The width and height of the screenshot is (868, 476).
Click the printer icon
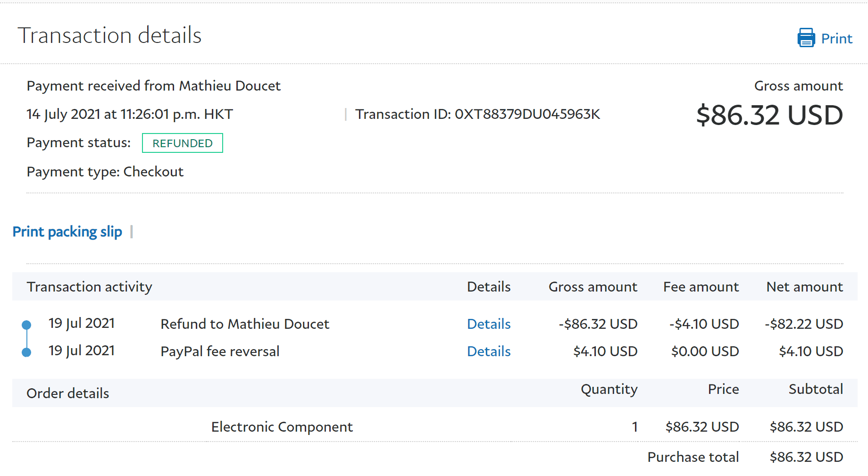[806, 38]
